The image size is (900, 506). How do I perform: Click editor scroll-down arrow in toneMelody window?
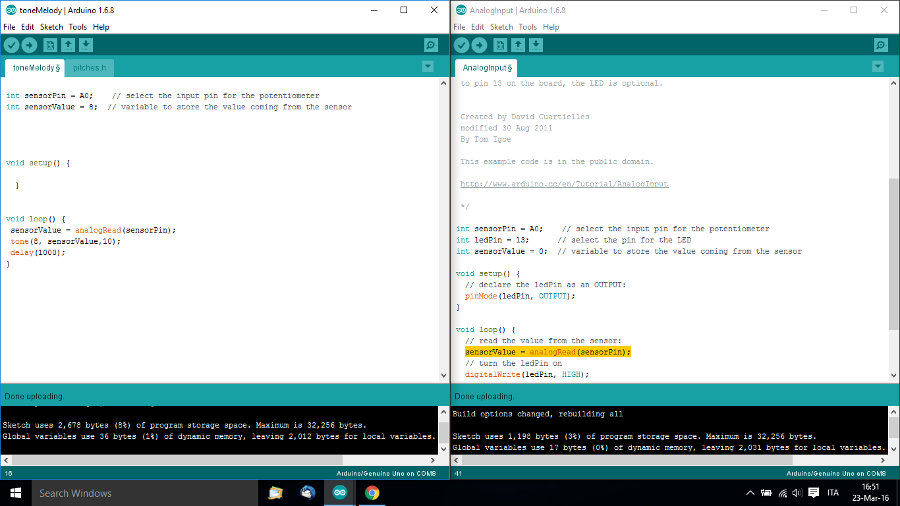pyautogui.click(x=444, y=376)
